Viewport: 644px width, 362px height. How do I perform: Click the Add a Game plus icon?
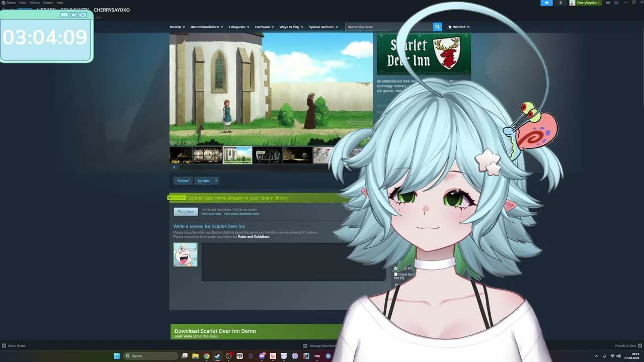pos(4,346)
